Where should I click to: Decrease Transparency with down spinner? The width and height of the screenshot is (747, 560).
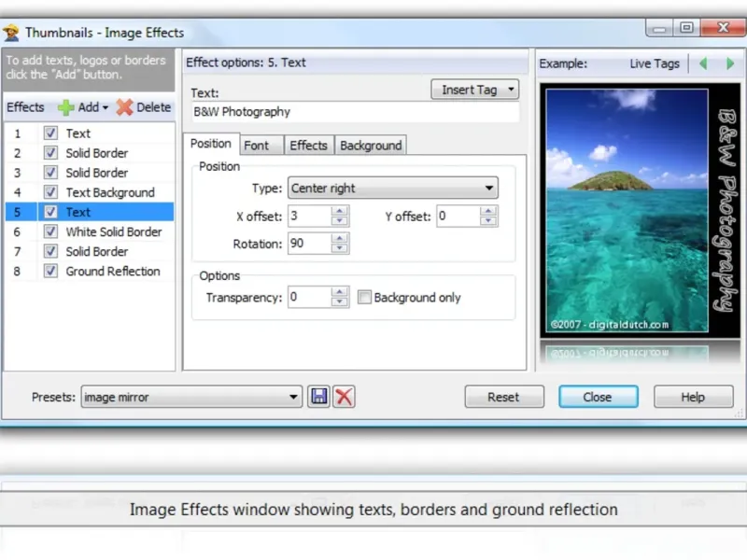click(340, 302)
